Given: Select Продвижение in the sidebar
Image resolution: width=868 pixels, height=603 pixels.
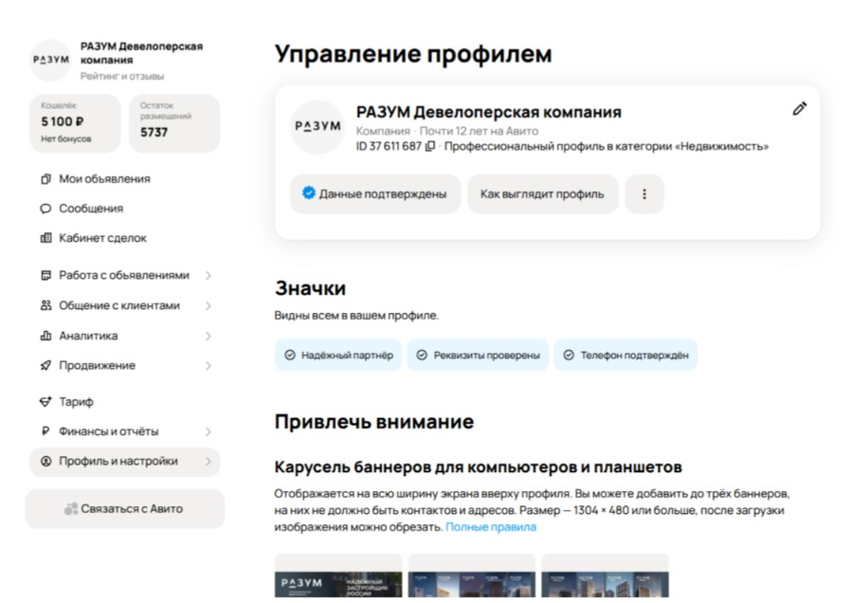Looking at the screenshot, I should click(x=124, y=365).
